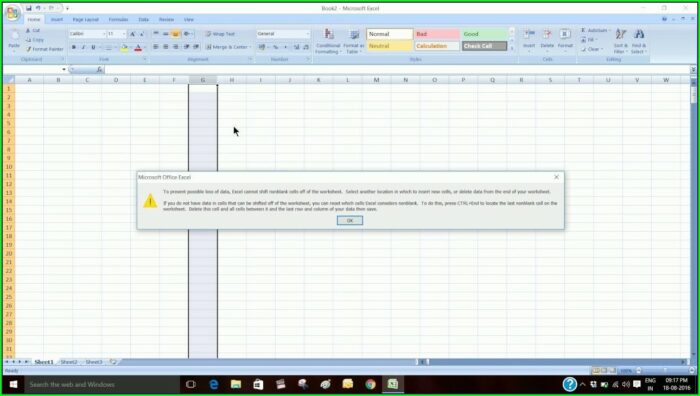The image size is (700, 396).
Task: Toggle Wrap Text
Action: click(220, 34)
